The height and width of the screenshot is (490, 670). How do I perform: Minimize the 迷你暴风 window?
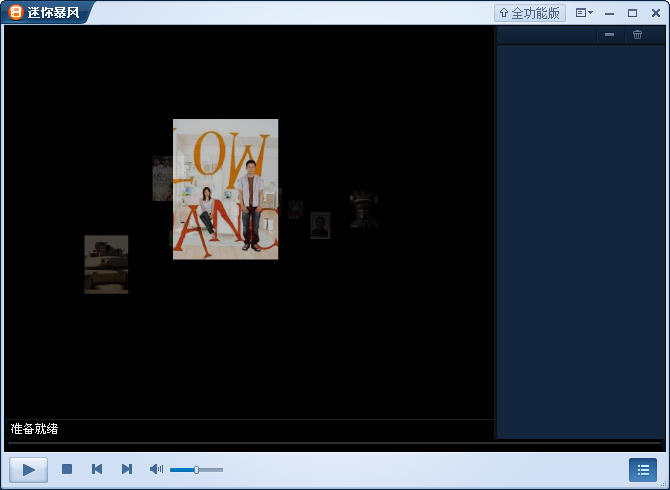tap(610, 13)
